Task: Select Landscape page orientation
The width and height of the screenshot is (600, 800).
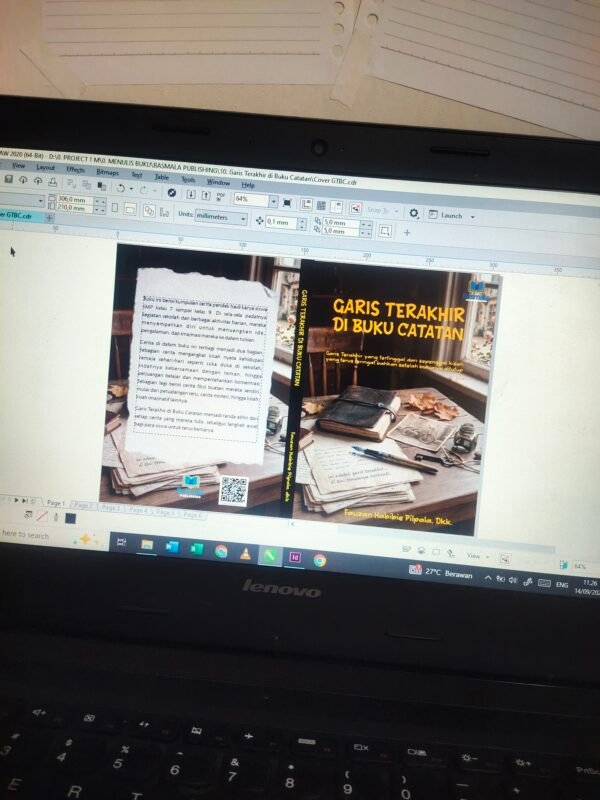Action: click(130, 209)
